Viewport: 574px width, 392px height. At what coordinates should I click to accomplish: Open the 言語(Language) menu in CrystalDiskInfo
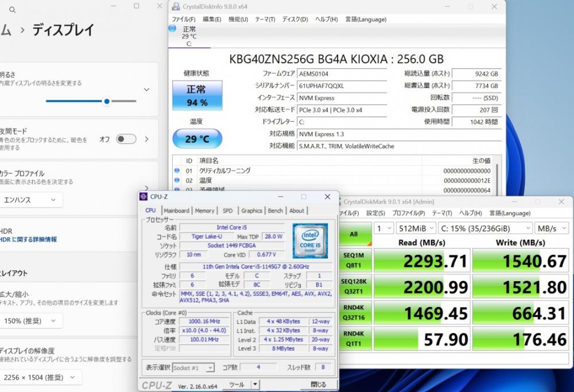pyautogui.click(x=366, y=19)
